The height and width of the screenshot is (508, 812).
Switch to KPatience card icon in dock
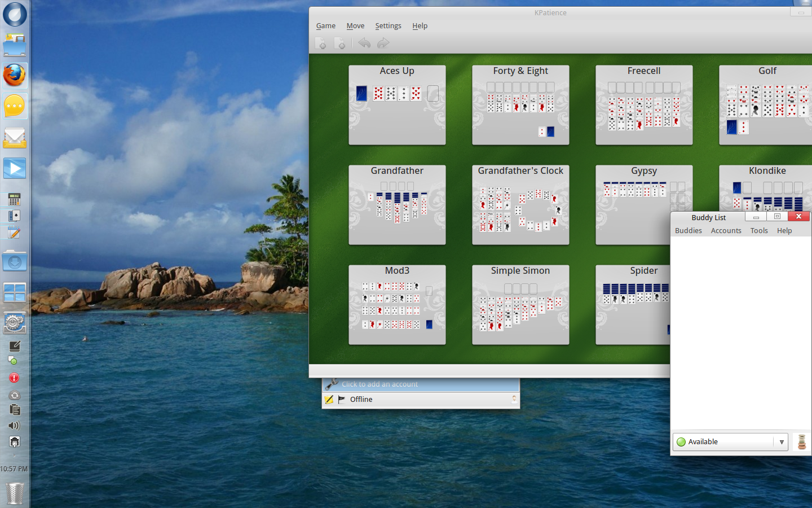(15, 216)
